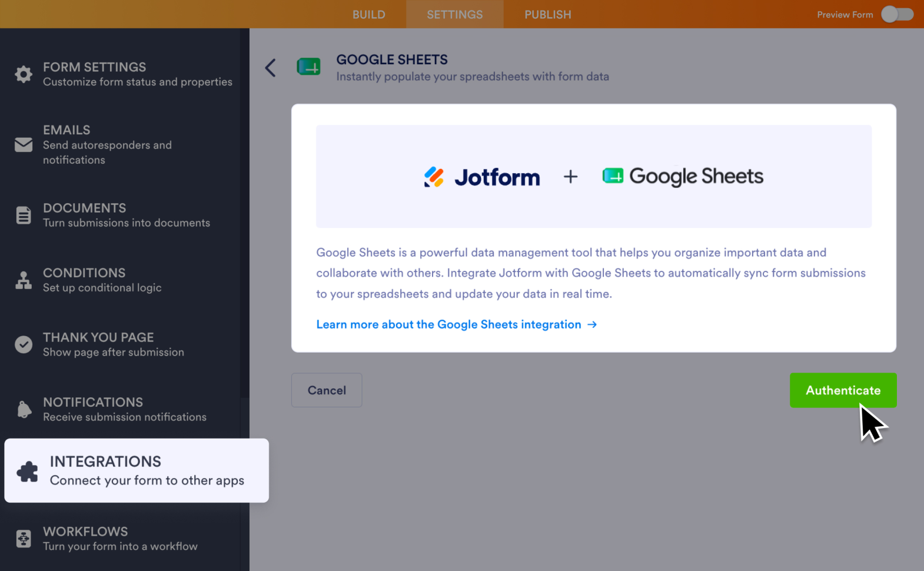Click the Form Settings gear icon
This screenshot has height=571, width=924.
pos(24,74)
